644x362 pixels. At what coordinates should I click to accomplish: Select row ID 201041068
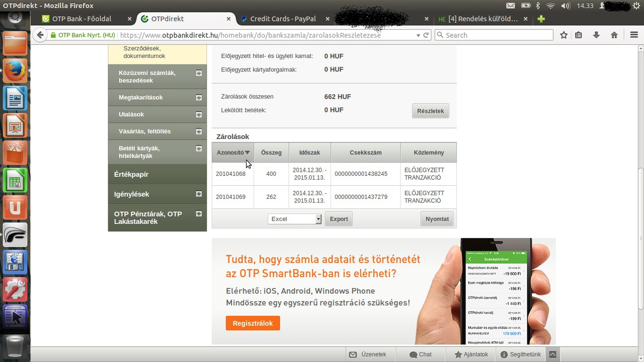click(230, 174)
